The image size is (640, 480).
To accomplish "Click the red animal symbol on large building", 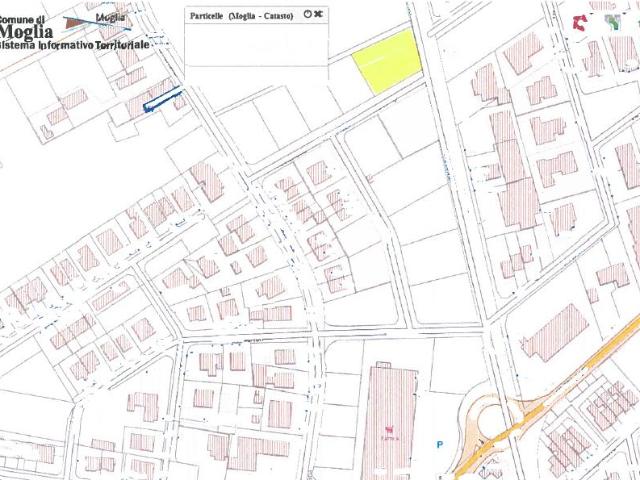I will 389,430.
